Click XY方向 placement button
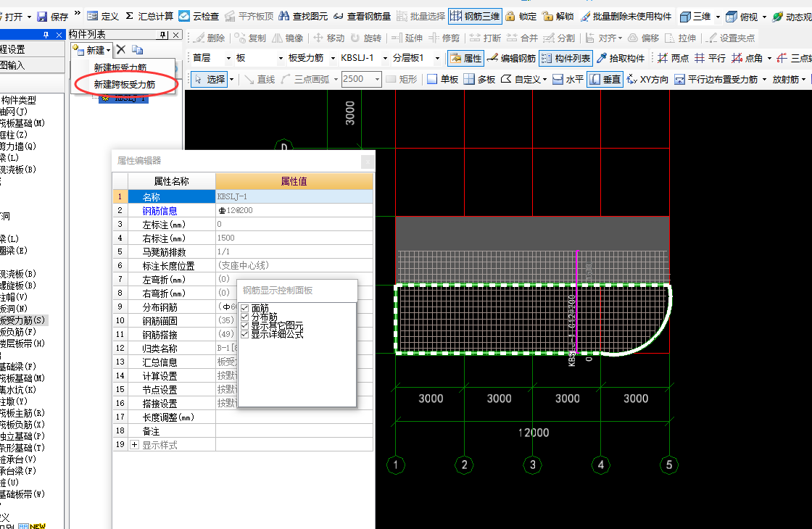This screenshot has width=812, height=529. point(648,79)
